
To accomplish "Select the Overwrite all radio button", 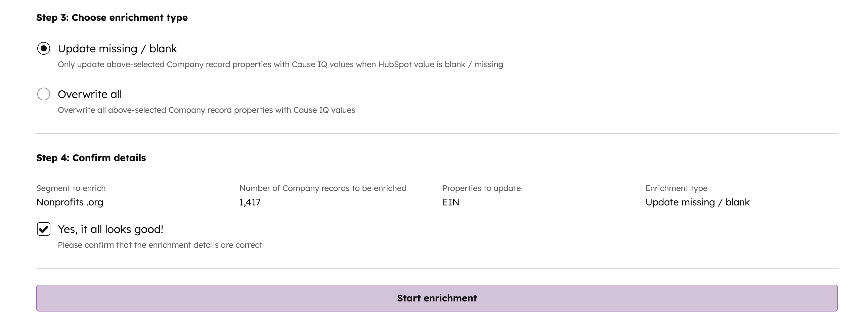I will click(x=43, y=94).
